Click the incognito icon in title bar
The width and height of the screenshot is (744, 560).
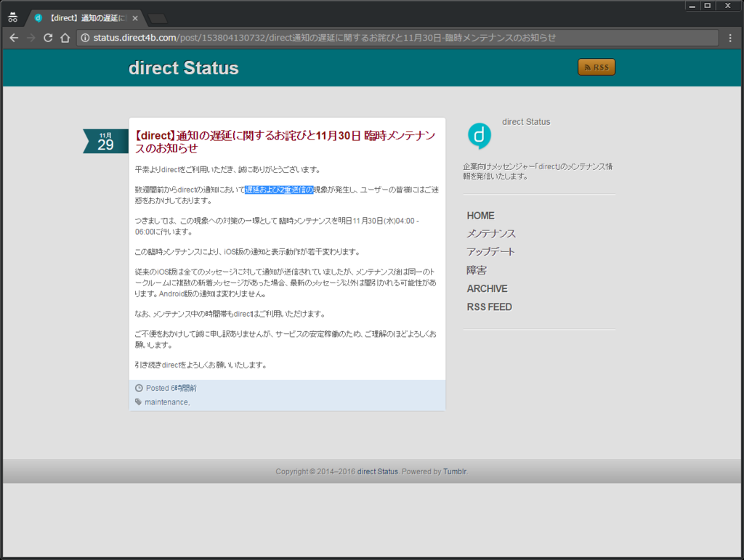pyautogui.click(x=13, y=17)
